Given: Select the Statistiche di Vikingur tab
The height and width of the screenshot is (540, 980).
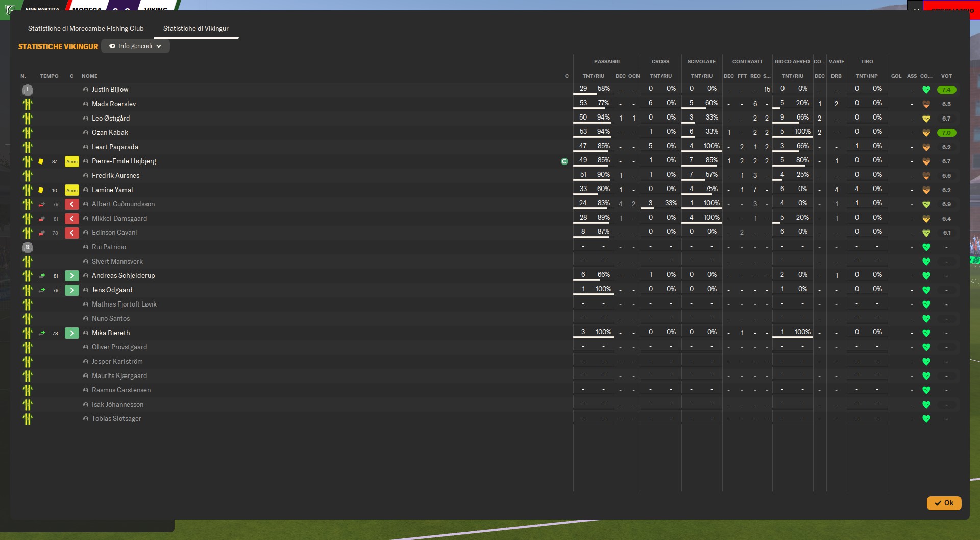Looking at the screenshot, I should (x=196, y=29).
